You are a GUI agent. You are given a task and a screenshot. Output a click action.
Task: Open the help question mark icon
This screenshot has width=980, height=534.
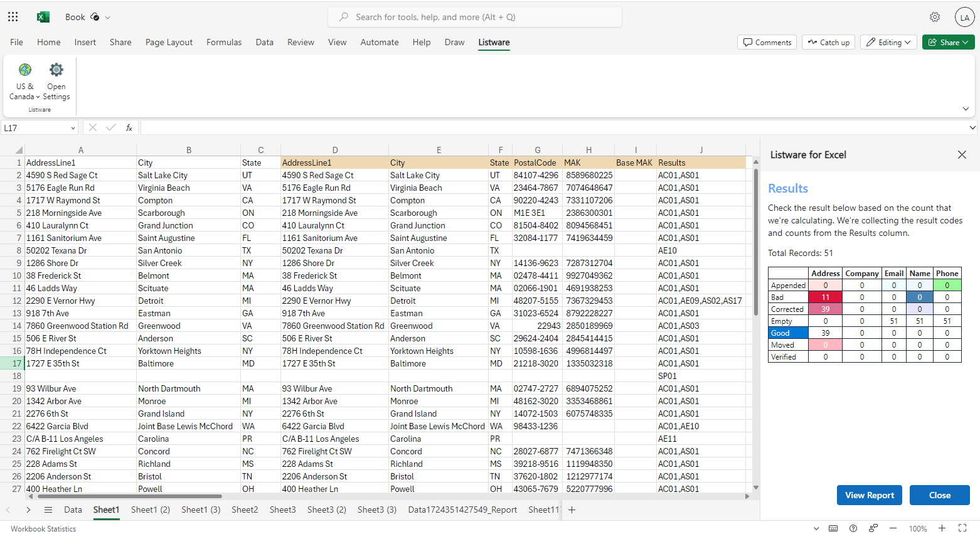pos(853,528)
